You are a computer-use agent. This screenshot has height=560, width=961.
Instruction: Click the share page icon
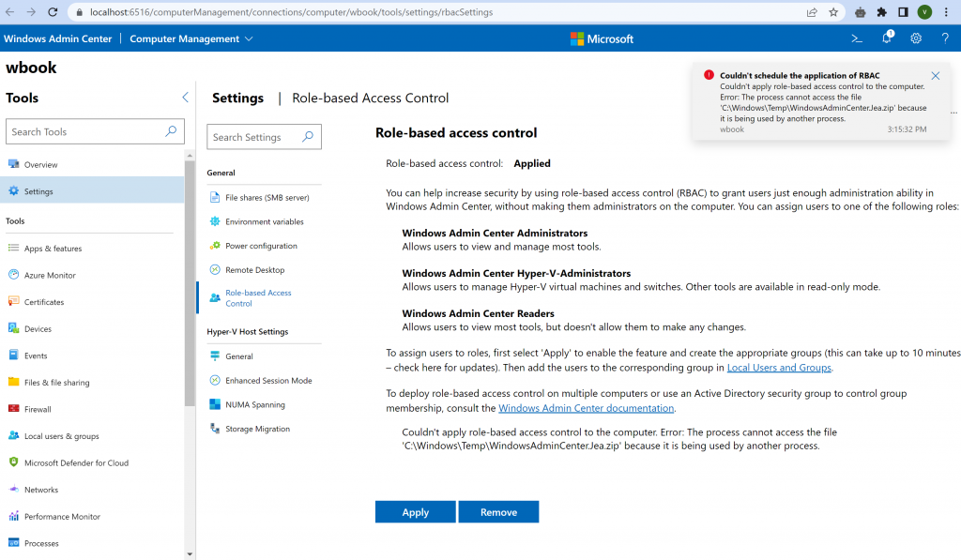812,11
